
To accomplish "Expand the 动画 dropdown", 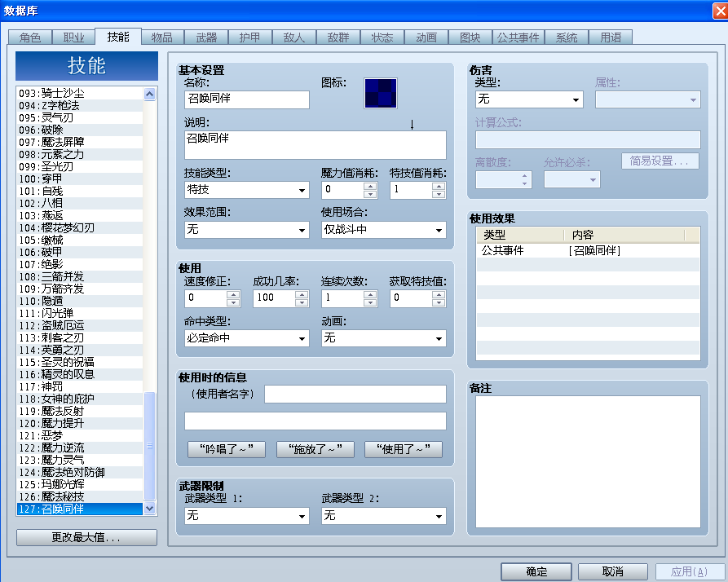I will pos(384,338).
